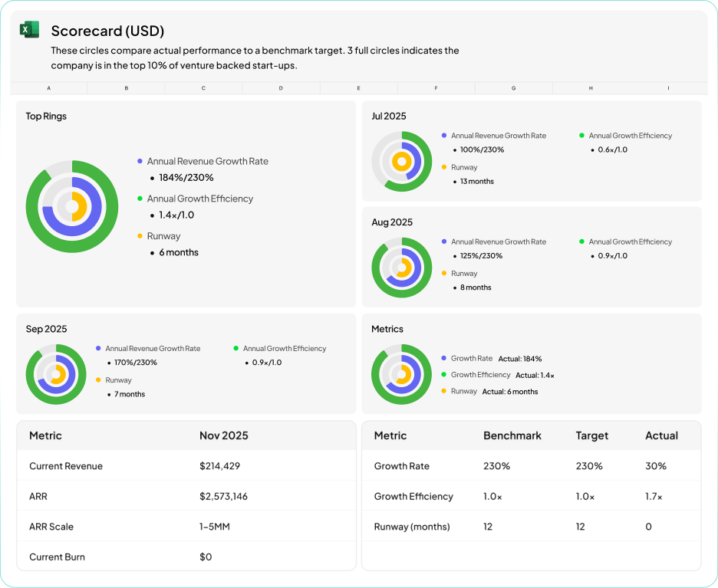Click blue legend dot in Jul 2025 card
The image size is (718, 588).
[x=443, y=136]
